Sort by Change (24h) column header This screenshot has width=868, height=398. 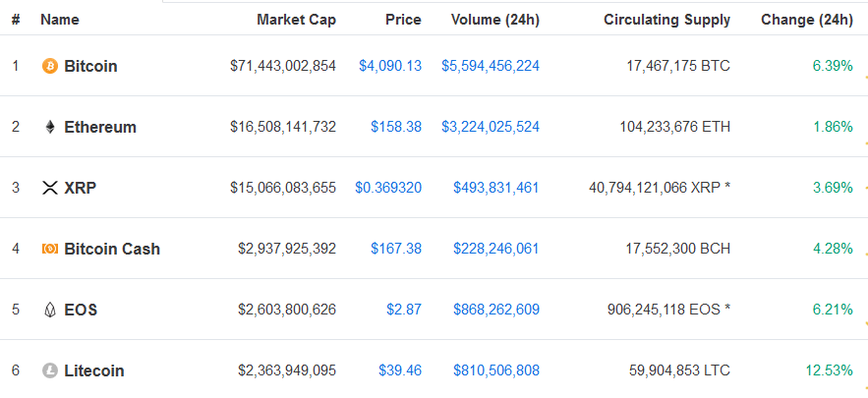(807, 20)
